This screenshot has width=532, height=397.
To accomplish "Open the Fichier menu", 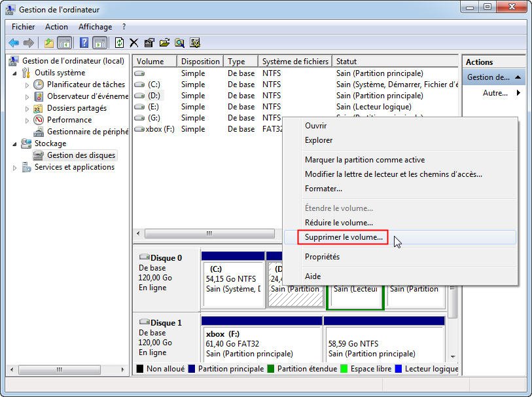I will (23, 27).
